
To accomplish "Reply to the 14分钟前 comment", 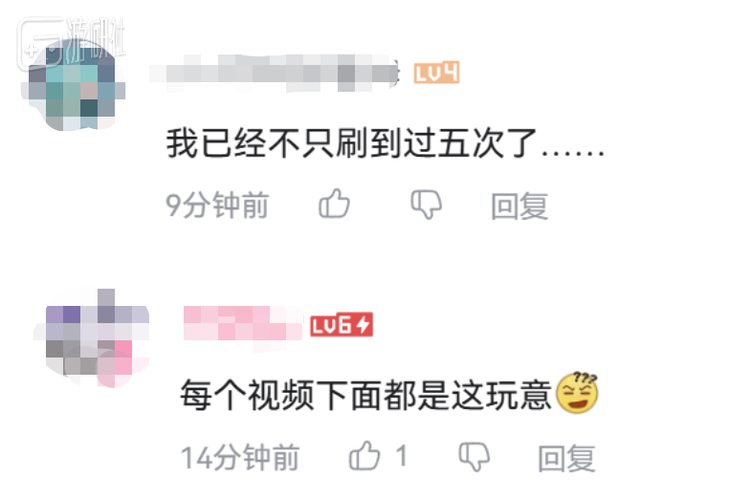I will (567, 458).
